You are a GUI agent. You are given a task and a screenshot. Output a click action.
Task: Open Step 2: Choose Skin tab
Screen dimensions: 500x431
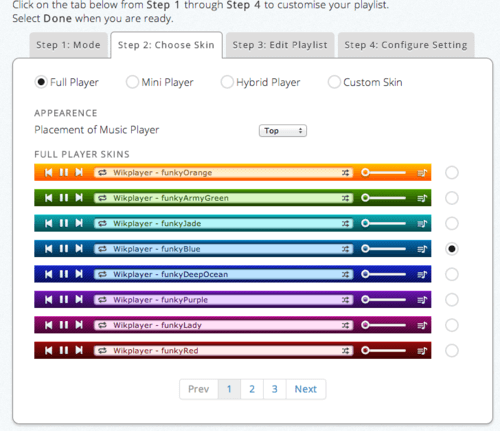tap(166, 45)
